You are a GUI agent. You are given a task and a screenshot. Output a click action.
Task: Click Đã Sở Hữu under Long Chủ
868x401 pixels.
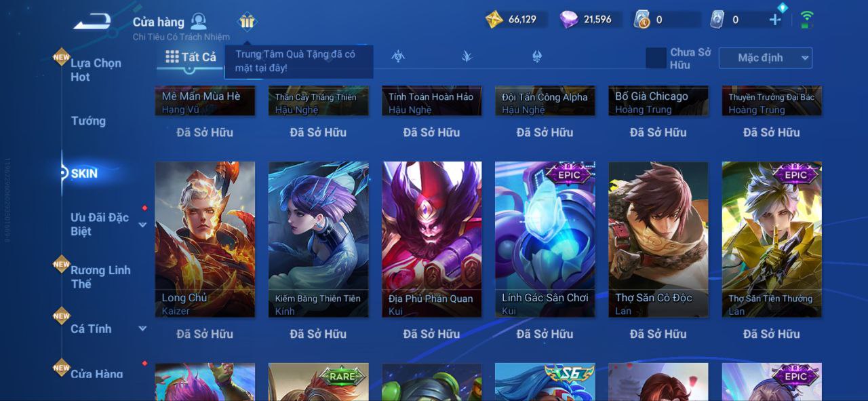coord(205,334)
